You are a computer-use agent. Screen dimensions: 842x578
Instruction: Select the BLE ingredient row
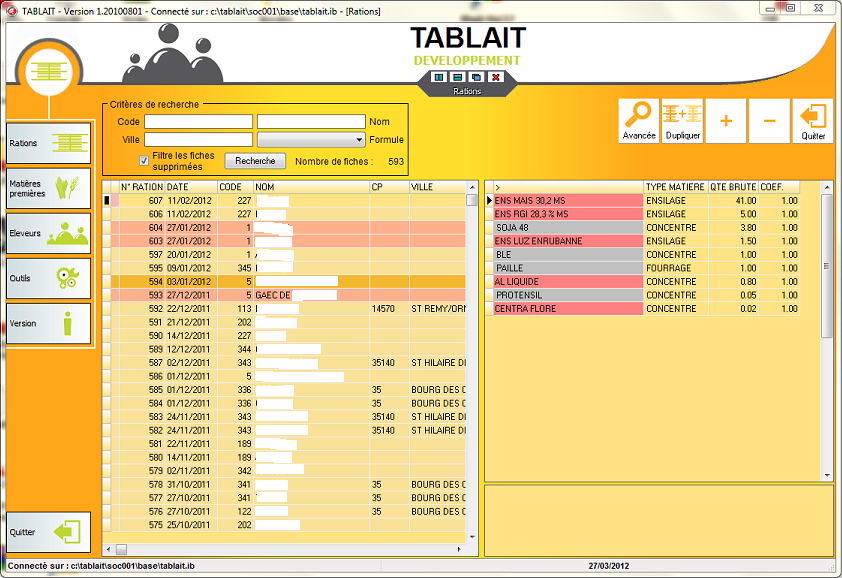coord(642,255)
